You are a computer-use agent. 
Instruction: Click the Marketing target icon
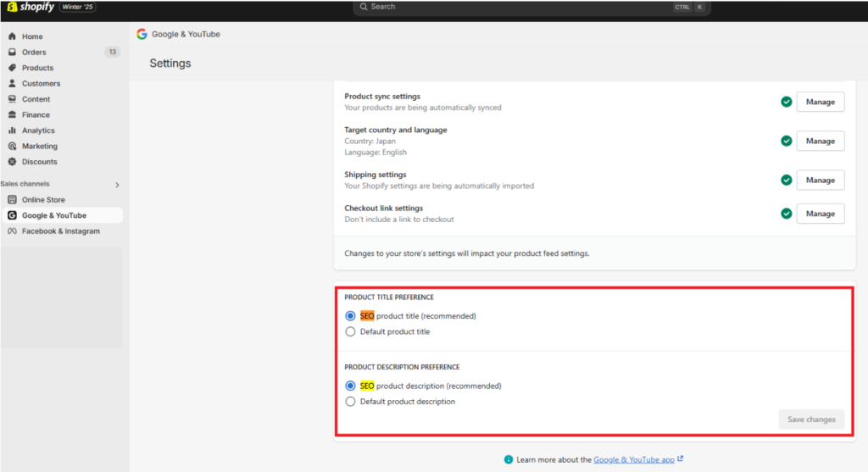[12, 146]
